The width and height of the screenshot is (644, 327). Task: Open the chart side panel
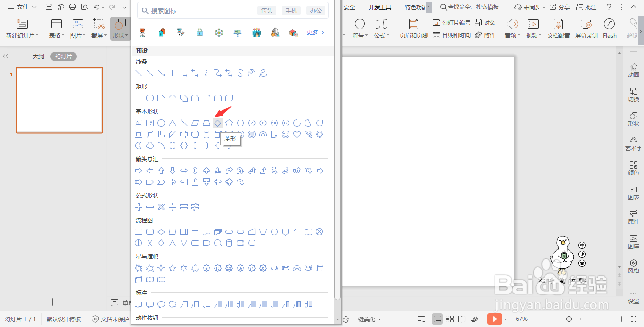(634, 193)
